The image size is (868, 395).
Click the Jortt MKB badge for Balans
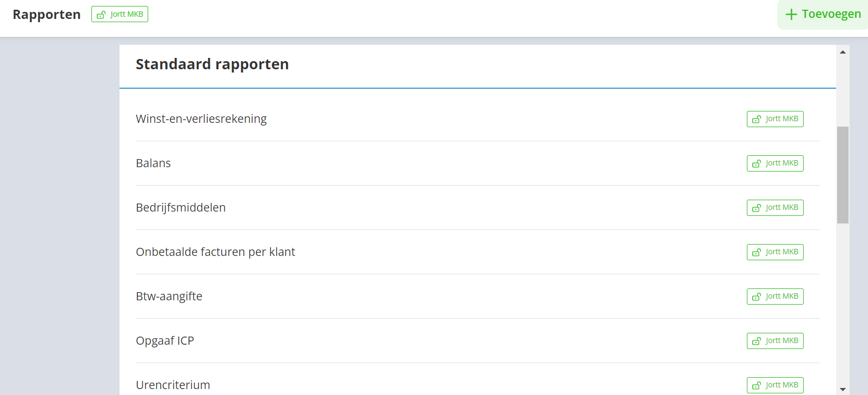click(x=774, y=163)
